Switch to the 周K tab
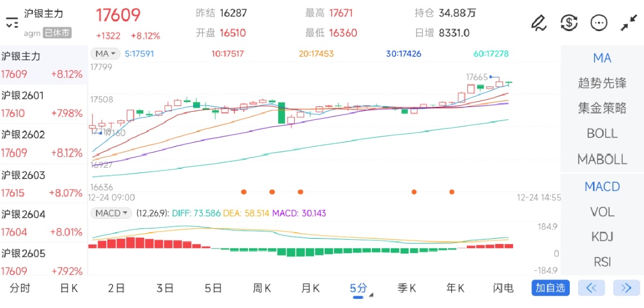The height and width of the screenshot is (308, 644). click(261, 288)
